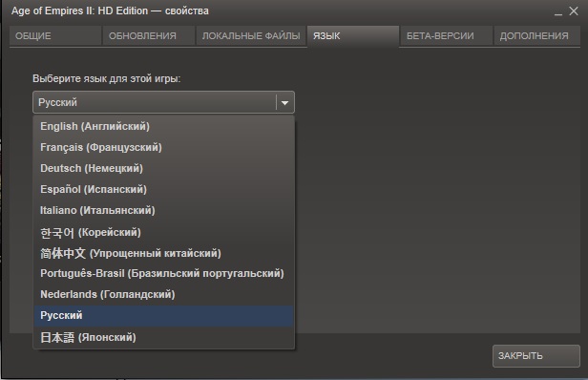Switch to ДОПОЛНЕНИЯ tab
This screenshot has height=380, width=588.
point(537,36)
